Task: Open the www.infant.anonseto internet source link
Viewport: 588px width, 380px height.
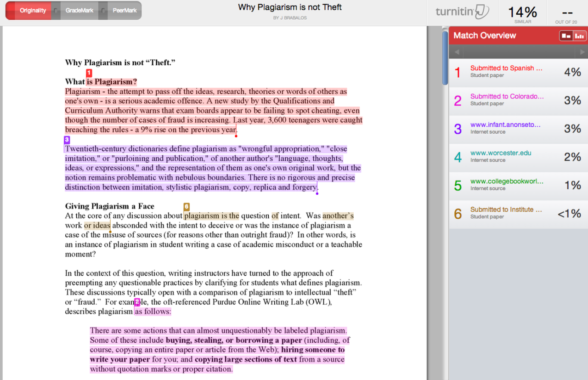Action: coord(505,124)
